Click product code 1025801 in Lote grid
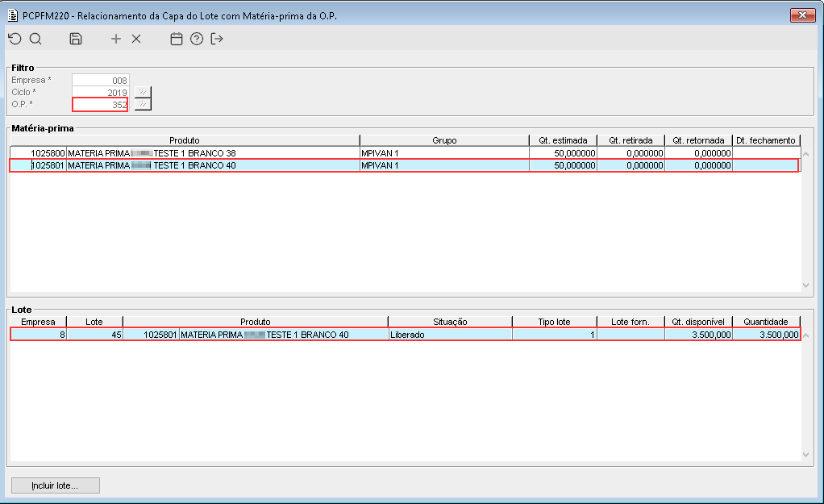 tap(151, 334)
